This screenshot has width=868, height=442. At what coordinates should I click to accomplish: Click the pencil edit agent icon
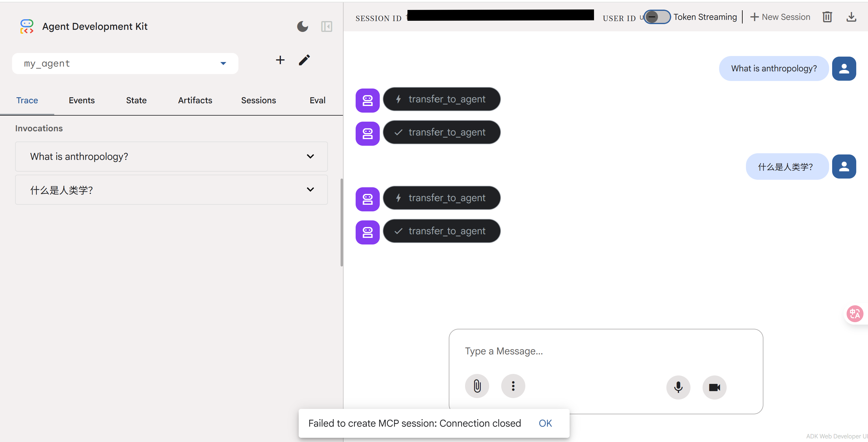pos(304,60)
